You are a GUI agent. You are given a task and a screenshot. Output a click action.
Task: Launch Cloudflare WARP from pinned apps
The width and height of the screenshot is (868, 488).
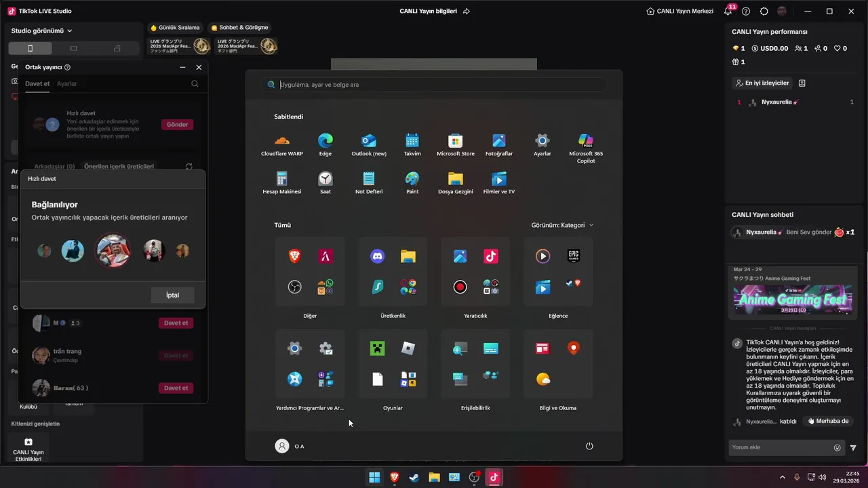(x=282, y=145)
